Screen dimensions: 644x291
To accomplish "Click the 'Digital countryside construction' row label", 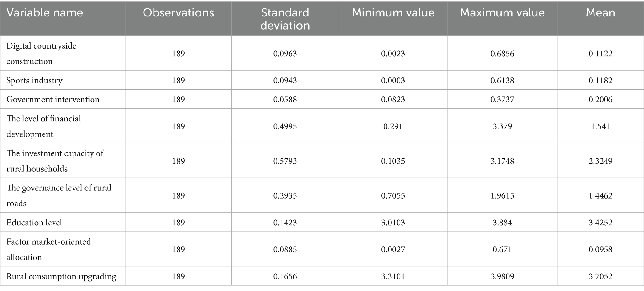I will tap(41, 54).
